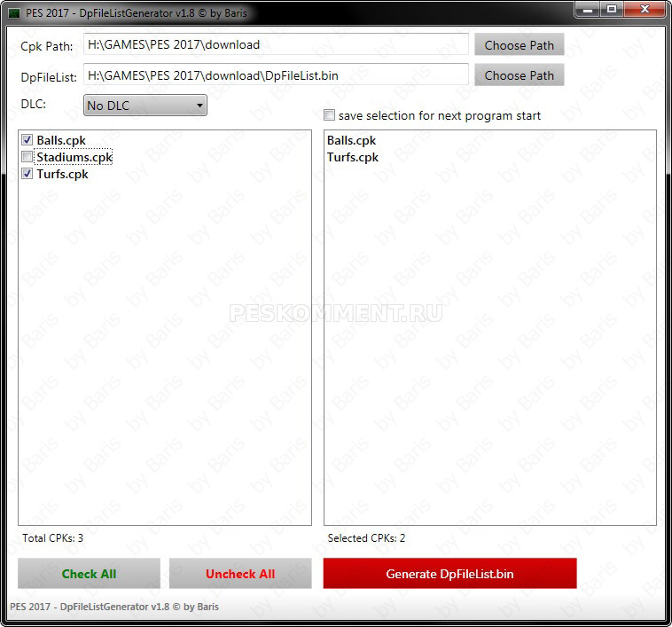Minimize the DpFileListGenerator window
The image size is (672, 627).
588,10
